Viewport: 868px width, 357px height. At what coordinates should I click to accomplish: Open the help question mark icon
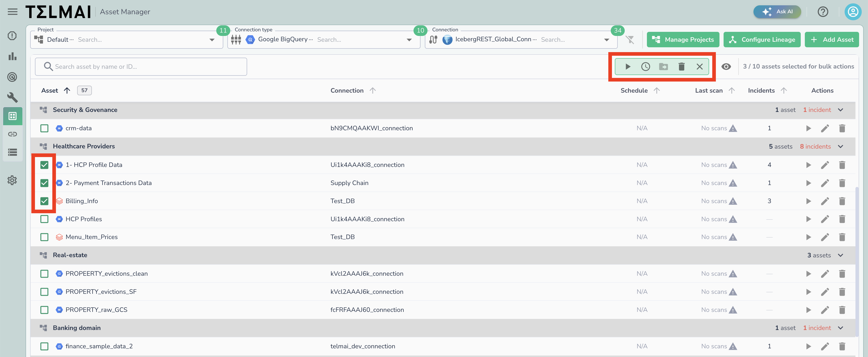[823, 12]
